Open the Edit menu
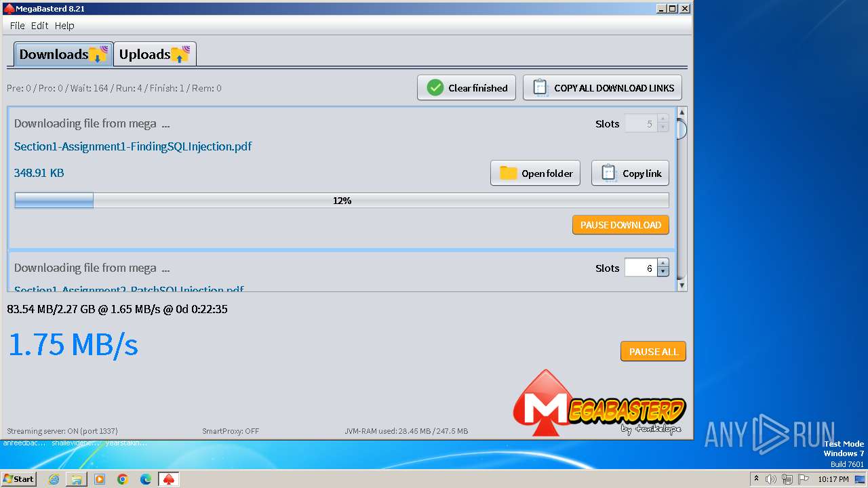This screenshot has height=488, width=868. (x=39, y=26)
